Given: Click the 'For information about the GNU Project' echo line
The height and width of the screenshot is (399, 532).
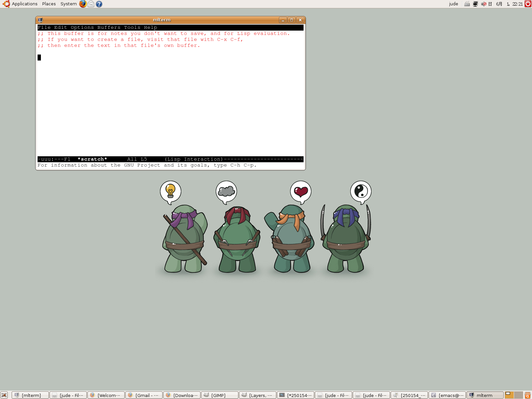Looking at the screenshot, I should [x=147, y=165].
